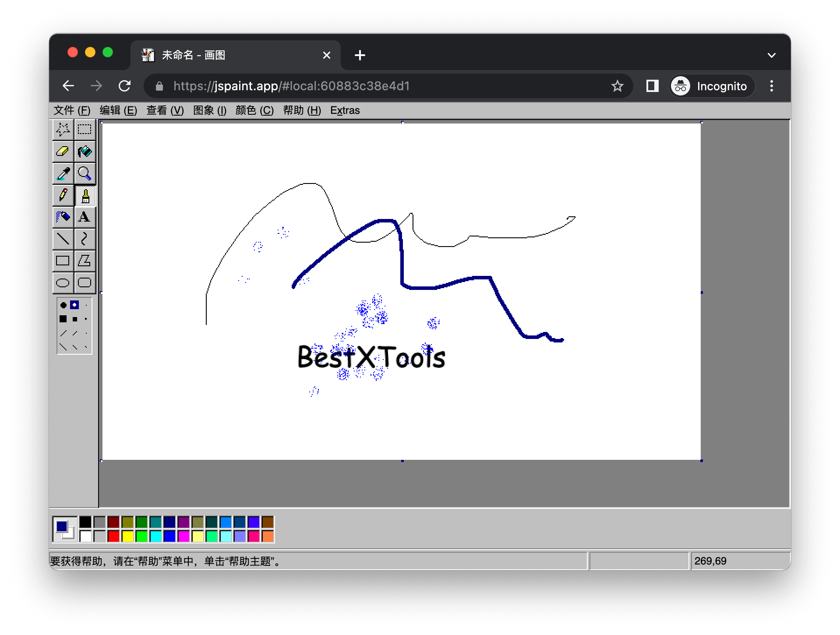This screenshot has width=840, height=635.
Task: Choose the large square brush shape
Action: 63,319
